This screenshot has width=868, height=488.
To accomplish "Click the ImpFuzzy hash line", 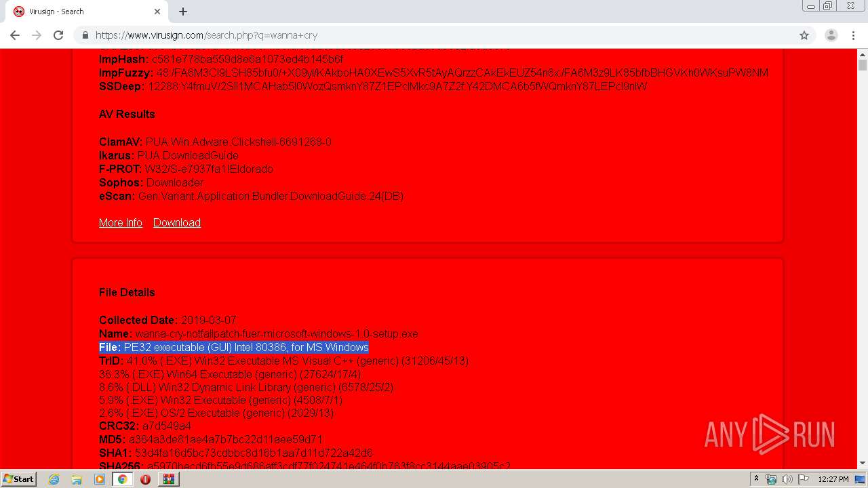I will click(x=433, y=73).
